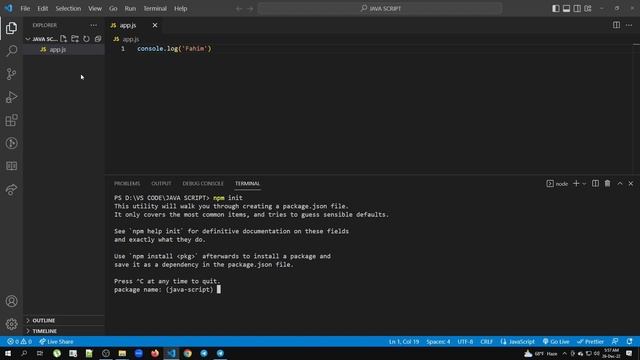The image size is (640, 360).
Task: Change encoding via UTF-8 status item
Action: (465, 342)
